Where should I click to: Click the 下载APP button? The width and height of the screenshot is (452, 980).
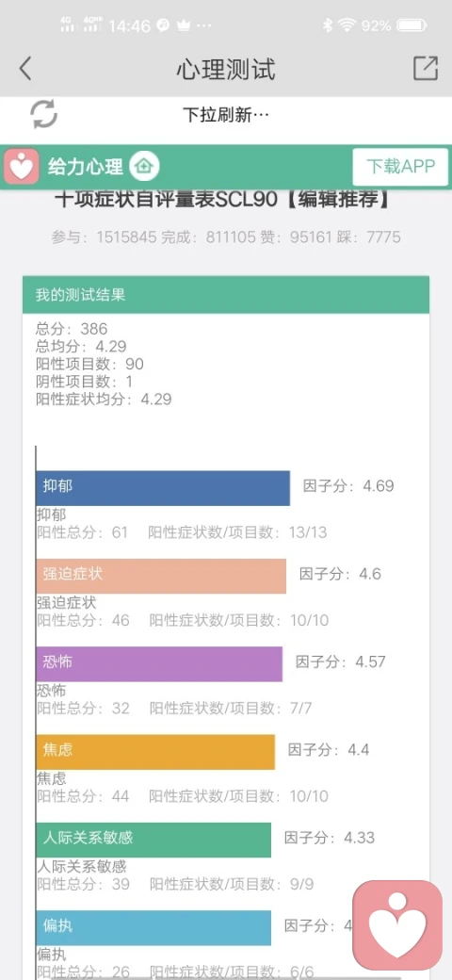point(400,167)
